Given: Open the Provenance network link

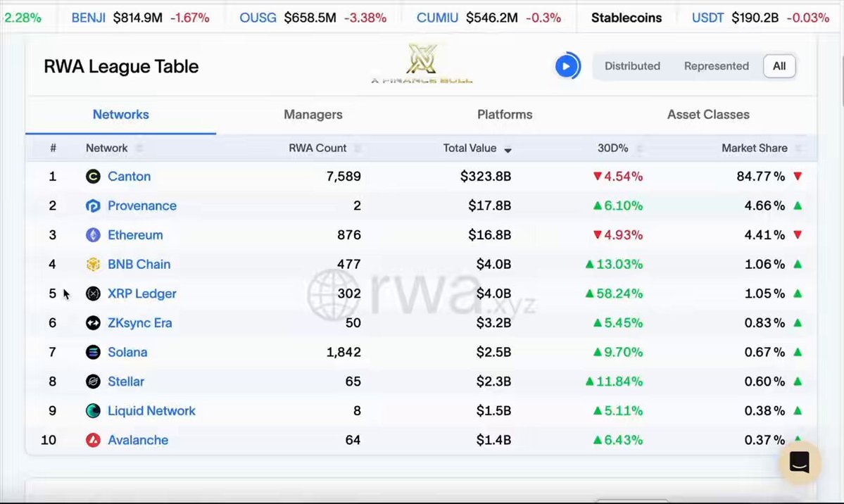Looking at the screenshot, I should point(142,206).
